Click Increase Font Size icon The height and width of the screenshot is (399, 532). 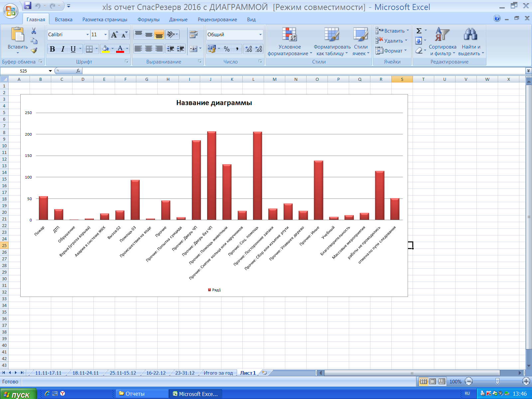pyautogui.click(x=114, y=35)
